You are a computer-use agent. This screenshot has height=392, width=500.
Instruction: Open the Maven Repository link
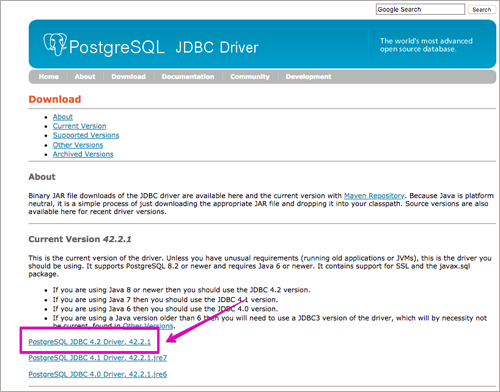click(374, 196)
